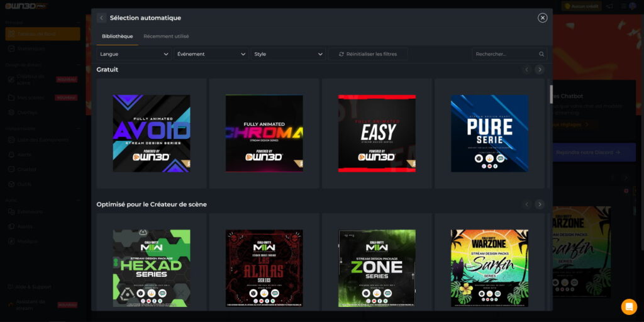The width and height of the screenshot is (644, 322).
Task: Select the AVOID stream design thumbnail
Action: pos(152,133)
